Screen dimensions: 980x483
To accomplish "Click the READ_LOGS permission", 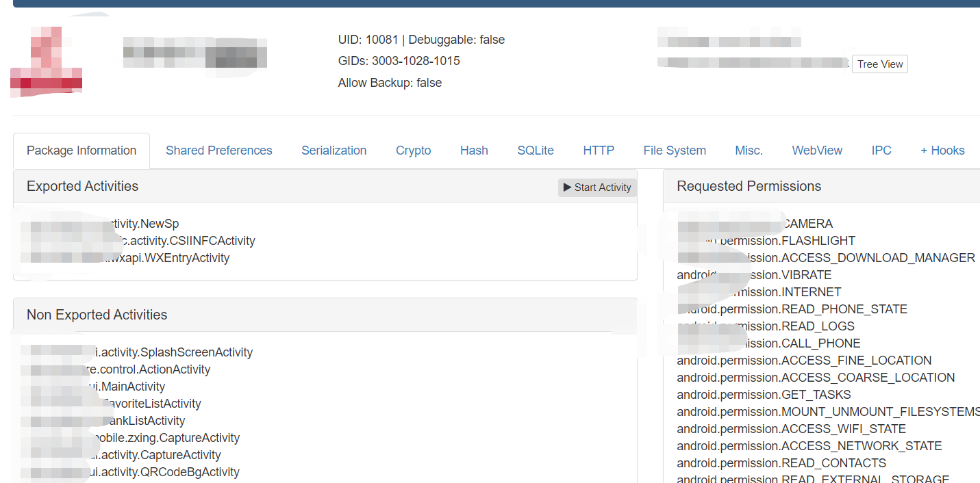I will pyautogui.click(x=766, y=326).
